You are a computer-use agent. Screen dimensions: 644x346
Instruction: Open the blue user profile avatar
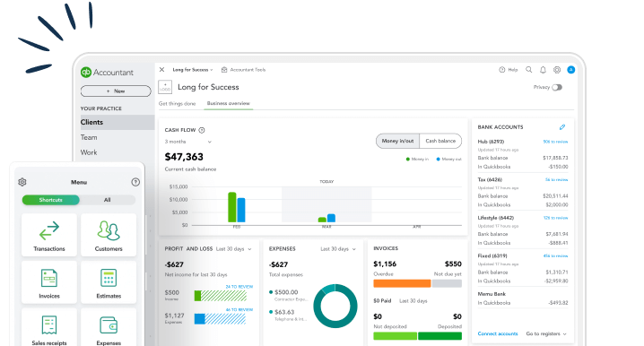pyautogui.click(x=570, y=70)
